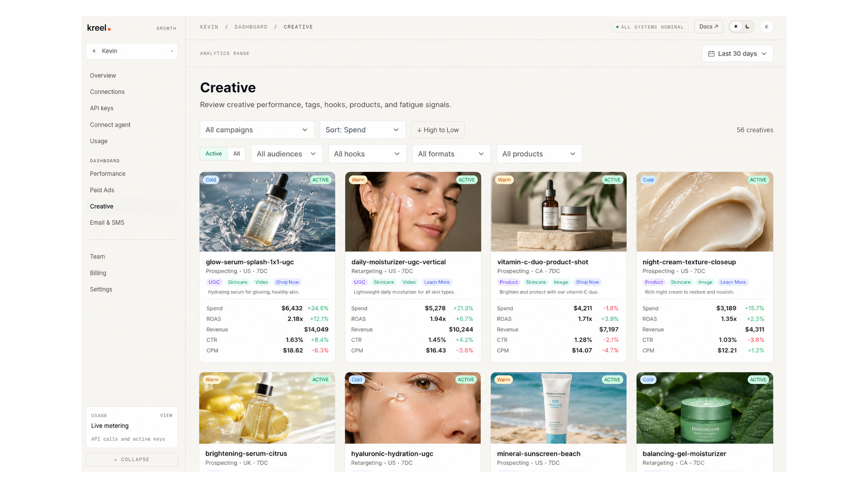868x488 pixels.
Task: Open Kevin workspace selector
Action: (132, 51)
